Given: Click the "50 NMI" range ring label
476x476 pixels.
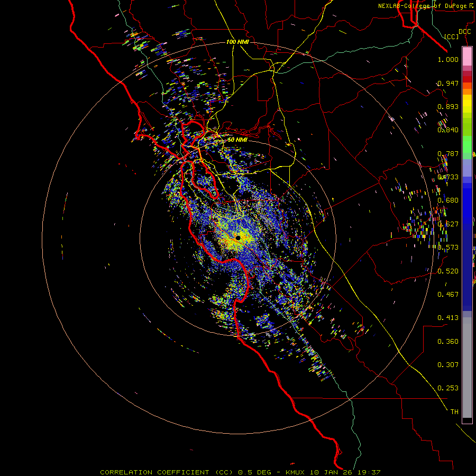Looking at the screenshot, I should pos(237,140).
